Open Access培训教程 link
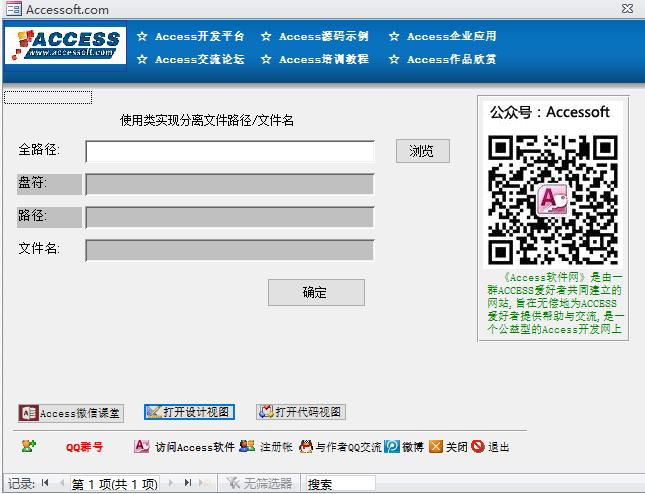Image resolution: width=645 pixels, height=494 pixels. coord(324,60)
